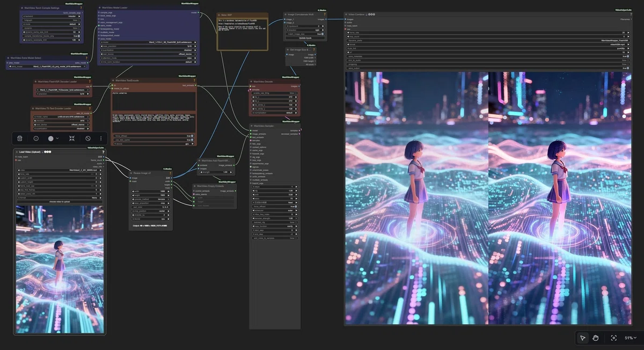
Task: Open the model file dropdown in WanVideo Model Loader
Action: [x=149, y=42]
